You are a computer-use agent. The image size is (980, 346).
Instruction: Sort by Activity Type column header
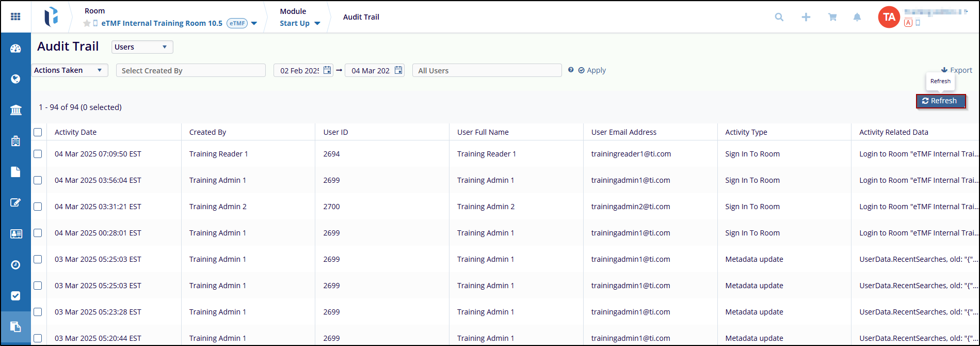point(746,132)
